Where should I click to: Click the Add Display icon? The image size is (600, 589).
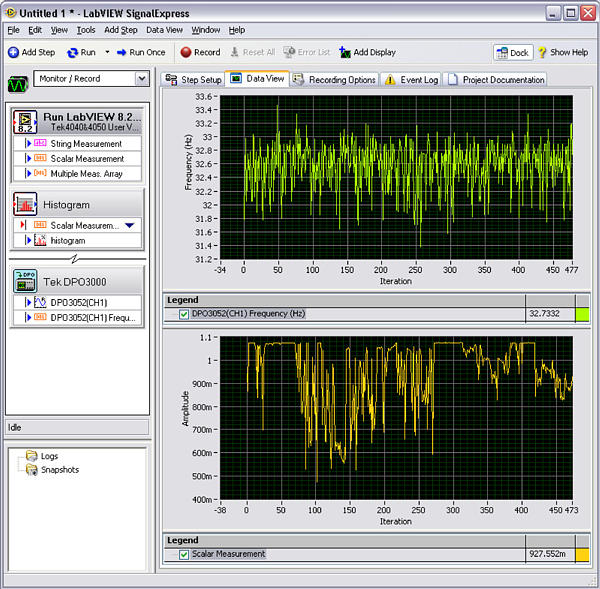pos(345,52)
